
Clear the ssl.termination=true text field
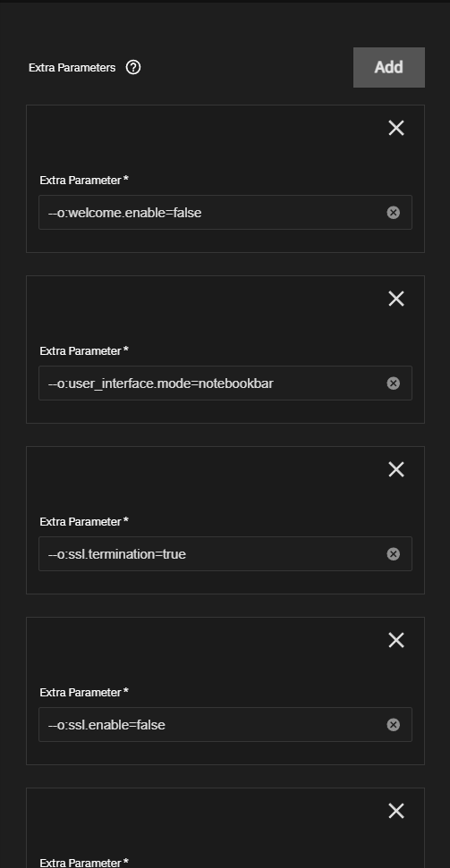click(393, 554)
